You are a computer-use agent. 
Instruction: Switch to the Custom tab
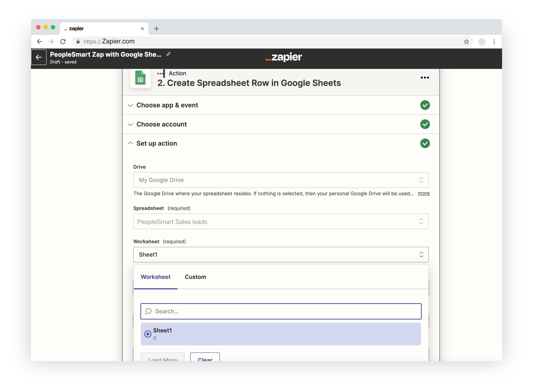point(195,277)
